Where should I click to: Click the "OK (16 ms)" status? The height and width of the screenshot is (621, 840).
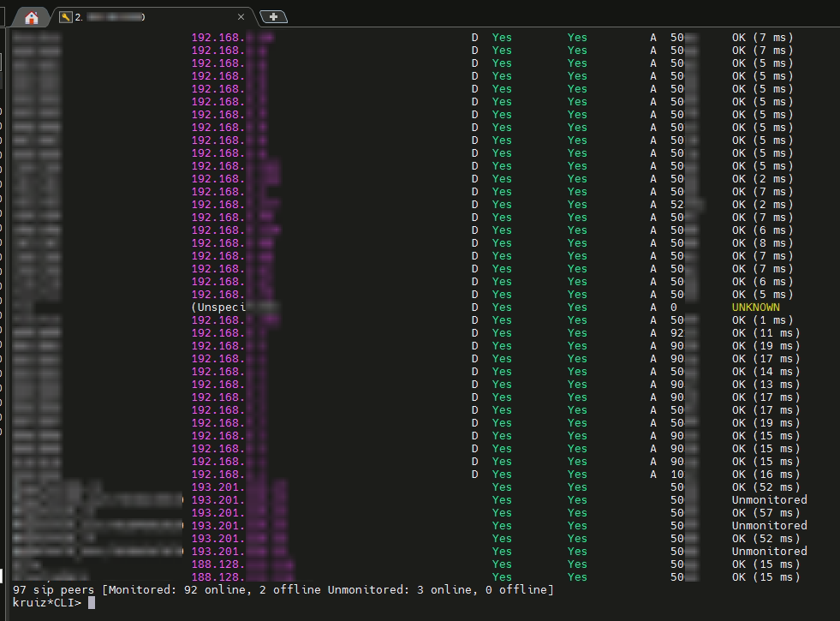[x=766, y=475]
